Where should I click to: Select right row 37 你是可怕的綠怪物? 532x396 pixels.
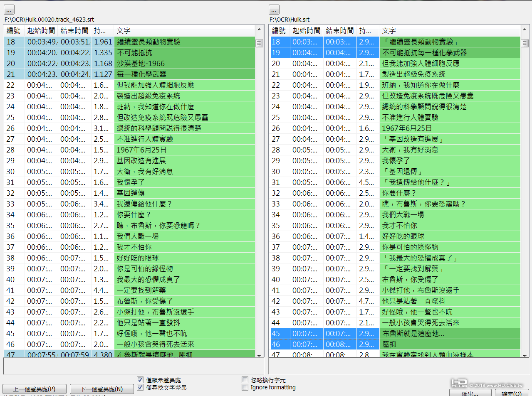[395, 247]
